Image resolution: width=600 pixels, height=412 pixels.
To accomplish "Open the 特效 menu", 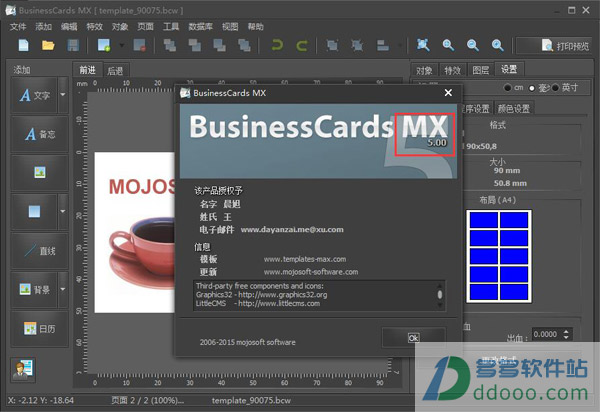I will pos(95,27).
